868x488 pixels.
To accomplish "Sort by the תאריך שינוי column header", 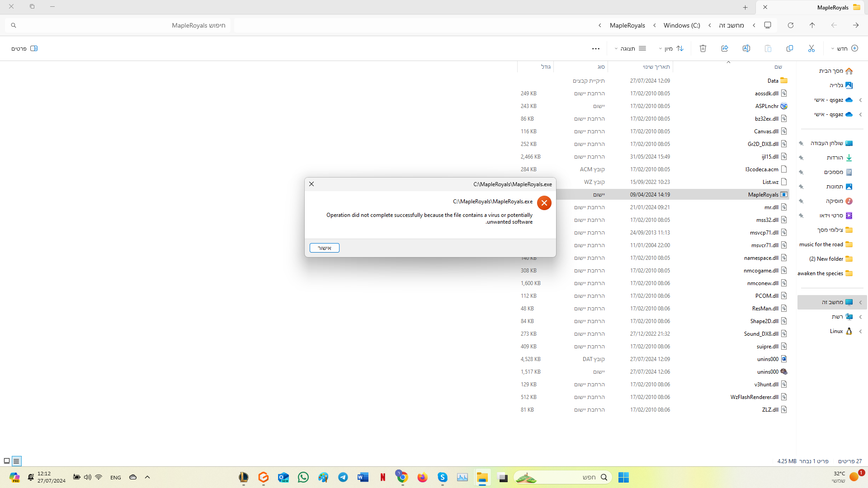I will point(640,67).
